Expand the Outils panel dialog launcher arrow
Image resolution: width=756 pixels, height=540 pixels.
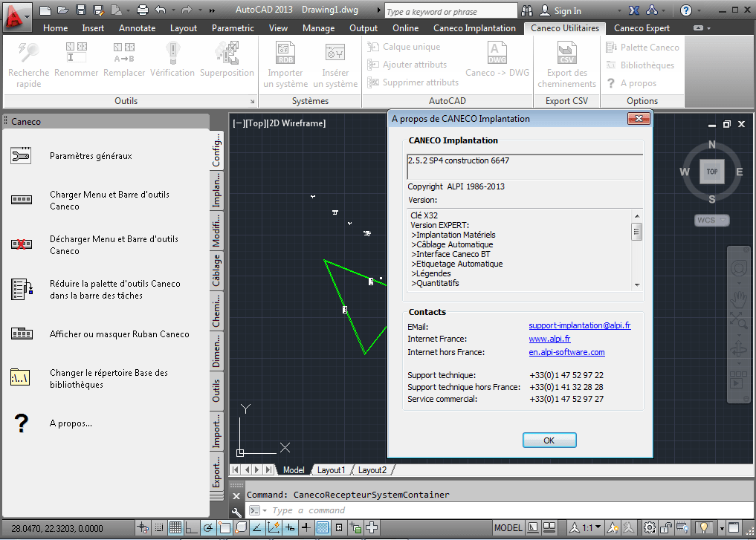pos(252,101)
